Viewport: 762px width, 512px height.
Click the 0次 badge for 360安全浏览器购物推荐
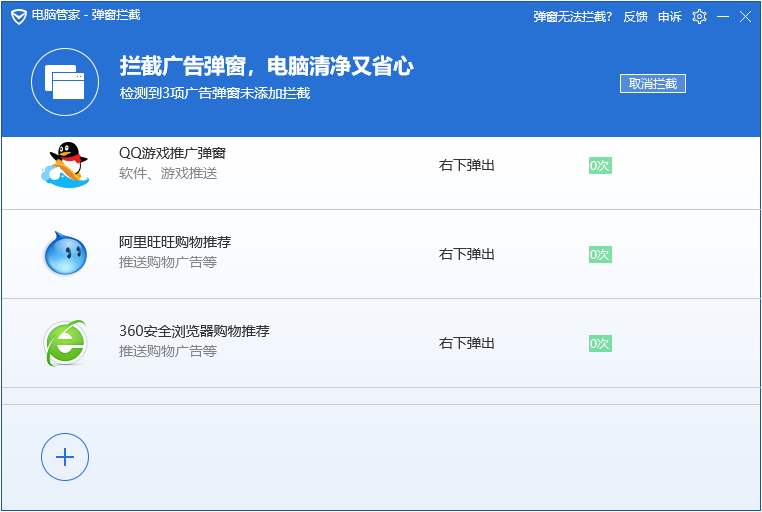click(600, 343)
